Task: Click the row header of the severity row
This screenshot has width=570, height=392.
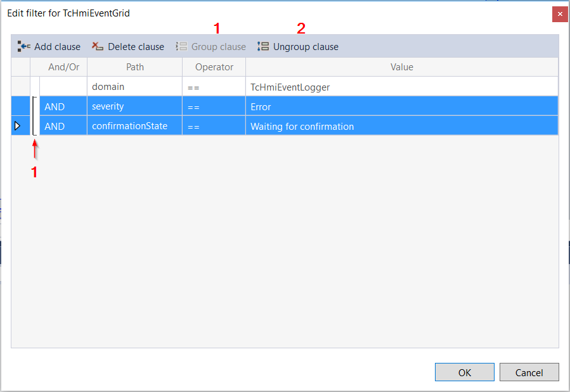Action: [x=21, y=106]
